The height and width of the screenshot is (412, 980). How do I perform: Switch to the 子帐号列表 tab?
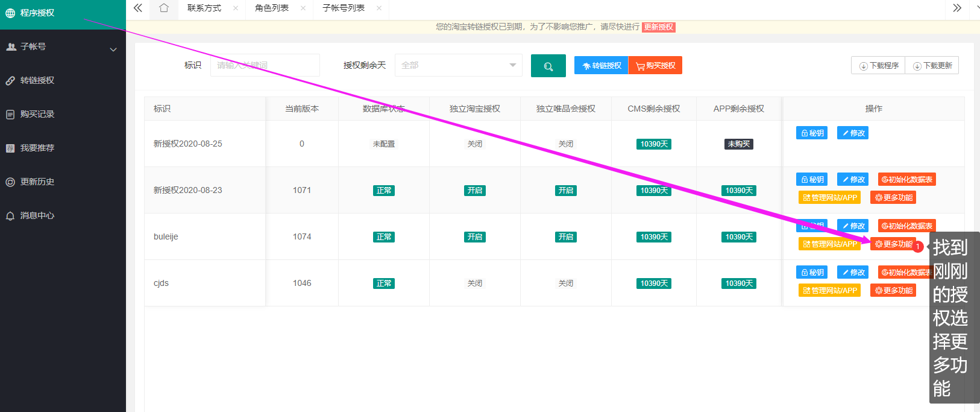[x=344, y=8]
